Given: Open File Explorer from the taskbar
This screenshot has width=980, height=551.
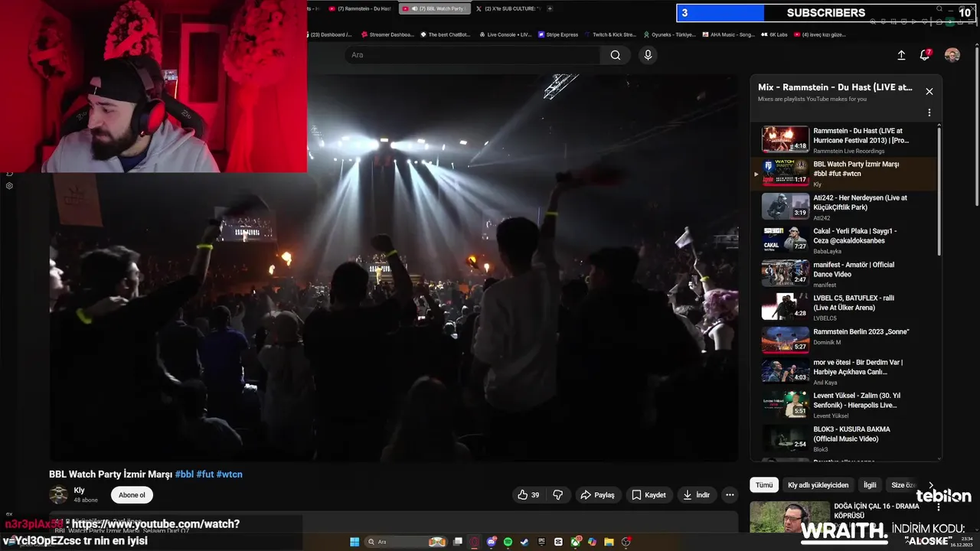Looking at the screenshot, I should [x=609, y=542].
